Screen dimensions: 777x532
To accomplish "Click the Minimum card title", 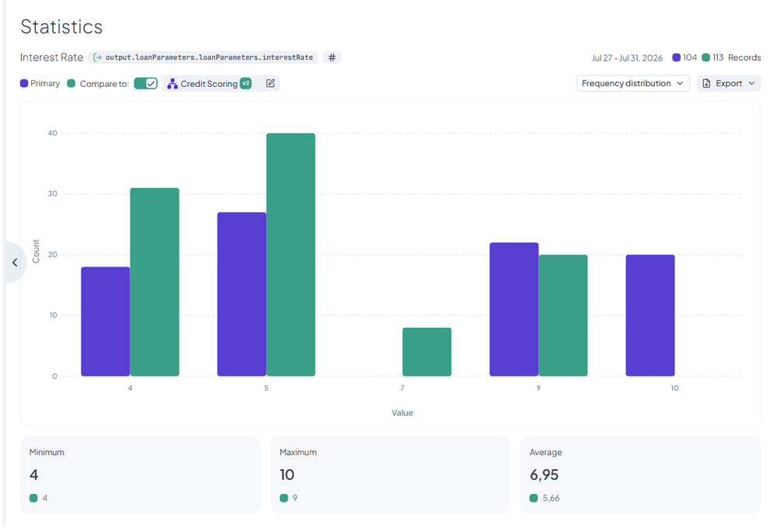I will click(x=47, y=452).
